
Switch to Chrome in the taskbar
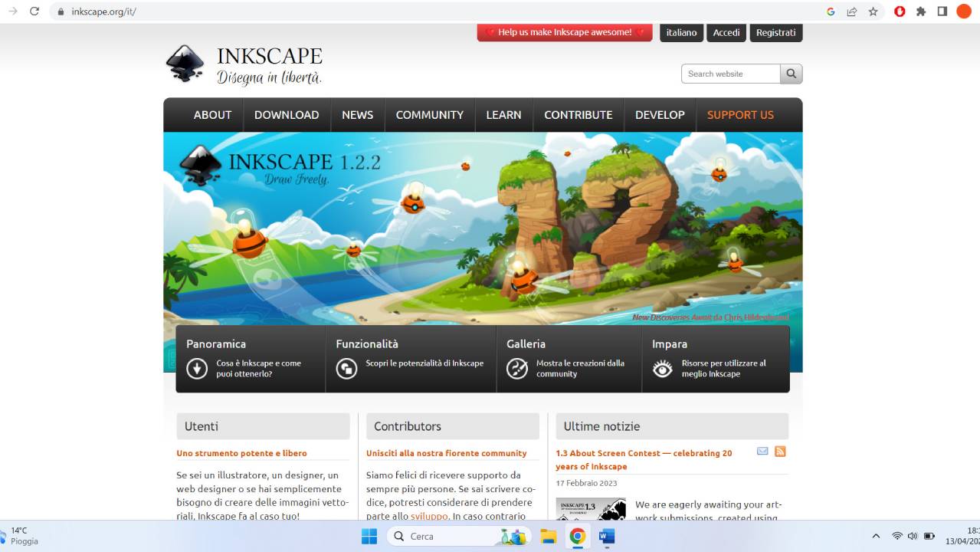tap(578, 536)
